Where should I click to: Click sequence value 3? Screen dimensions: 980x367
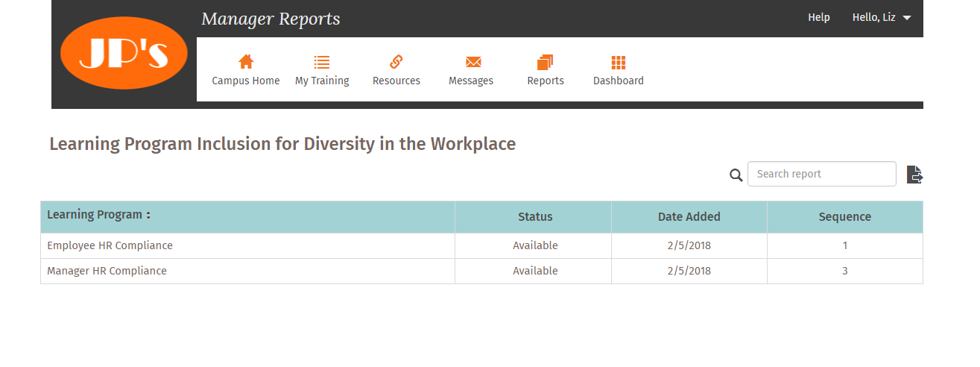click(845, 271)
